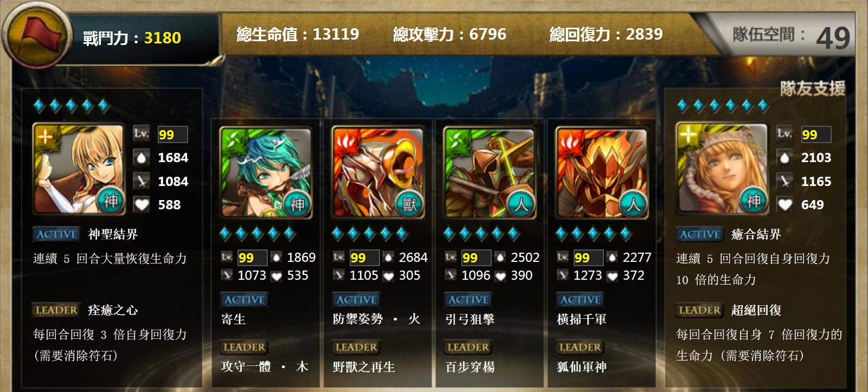The height and width of the screenshot is (392, 868).
Task: Click the LEADER label for 超絕回復
Action: [x=699, y=310]
